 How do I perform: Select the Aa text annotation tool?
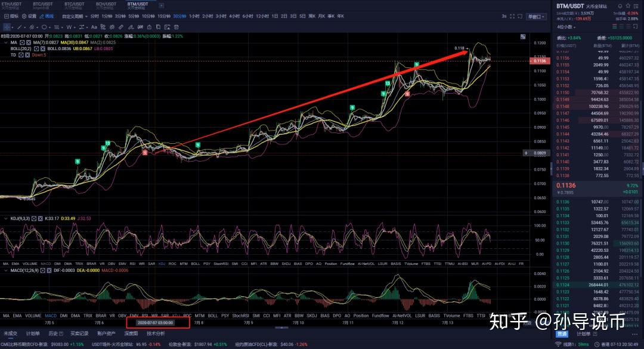[x=94, y=27]
